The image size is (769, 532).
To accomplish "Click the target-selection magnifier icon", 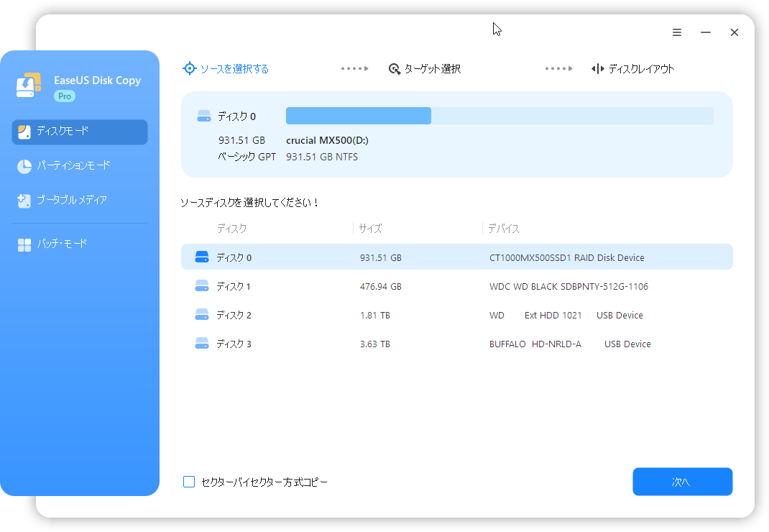I will (x=395, y=69).
